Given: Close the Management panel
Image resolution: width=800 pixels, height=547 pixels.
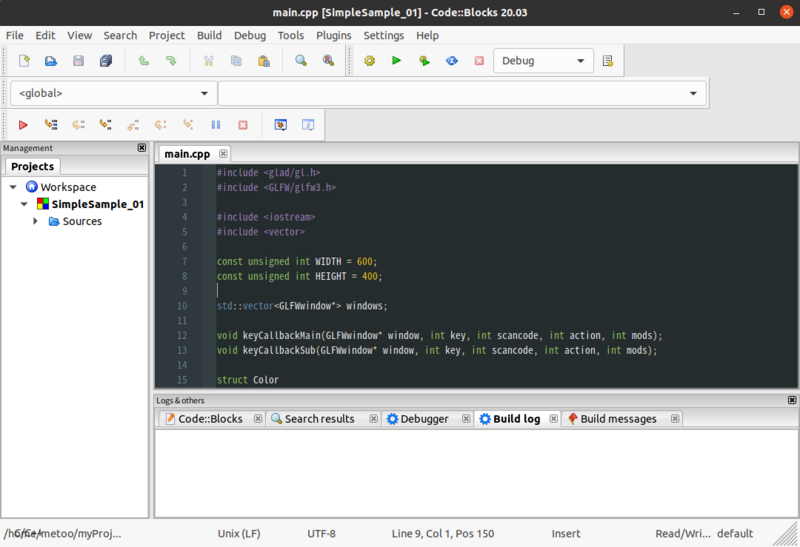Looking at the screenshot, I should click(x=142, y=148).
